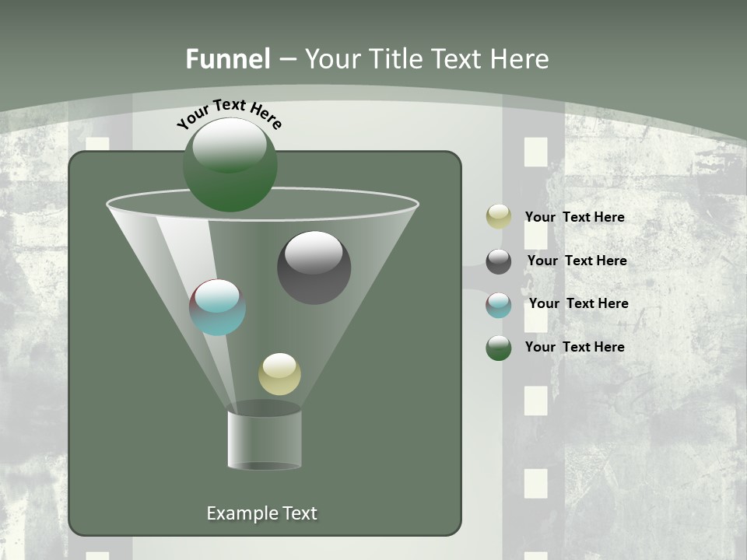Screen dimensions: 747x560
Task: Expand the third Your Text Here legend item
Action: (579, 304)
